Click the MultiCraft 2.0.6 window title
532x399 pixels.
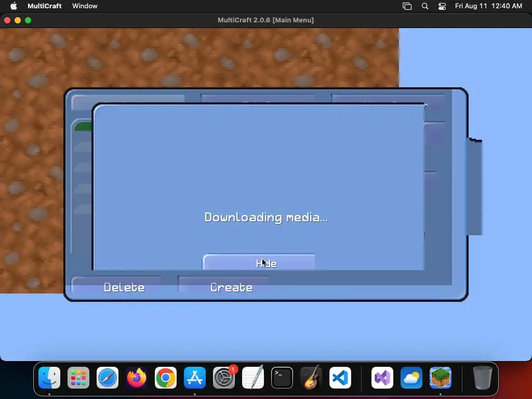265,20
